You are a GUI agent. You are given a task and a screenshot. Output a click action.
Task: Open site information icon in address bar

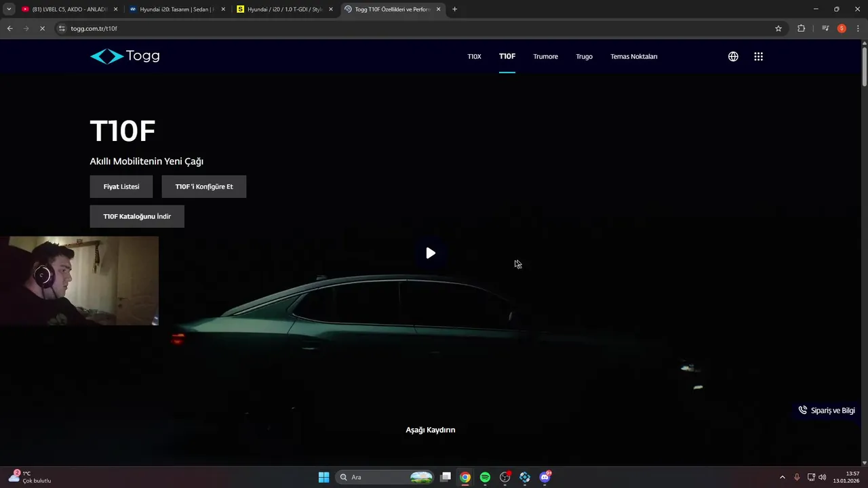[x=62, y=28]
